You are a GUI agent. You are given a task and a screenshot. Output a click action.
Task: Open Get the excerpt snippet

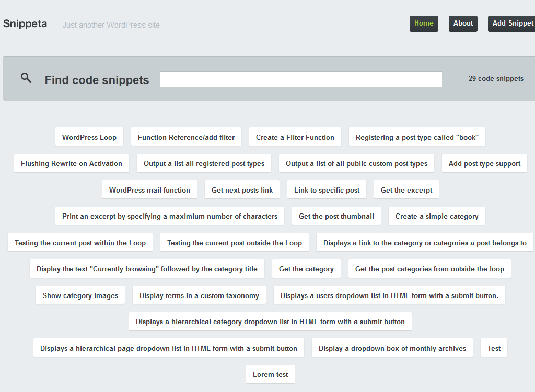coord(406,190)
